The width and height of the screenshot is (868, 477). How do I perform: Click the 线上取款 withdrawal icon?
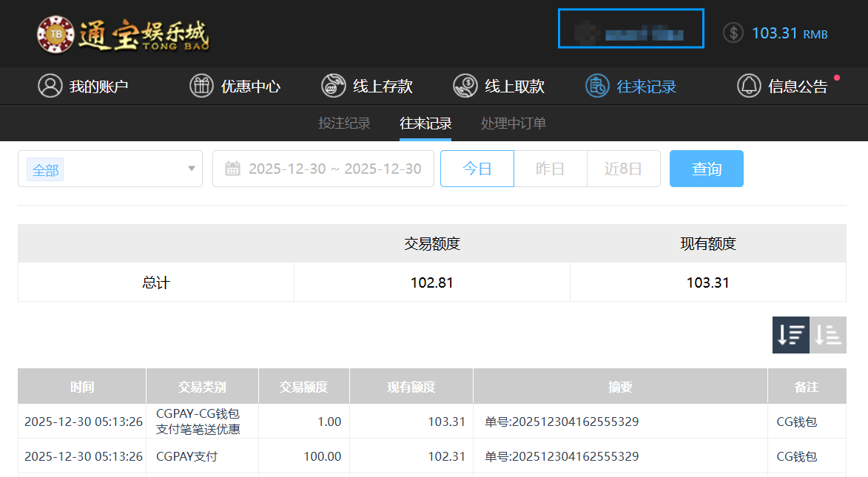coord(465,86)
